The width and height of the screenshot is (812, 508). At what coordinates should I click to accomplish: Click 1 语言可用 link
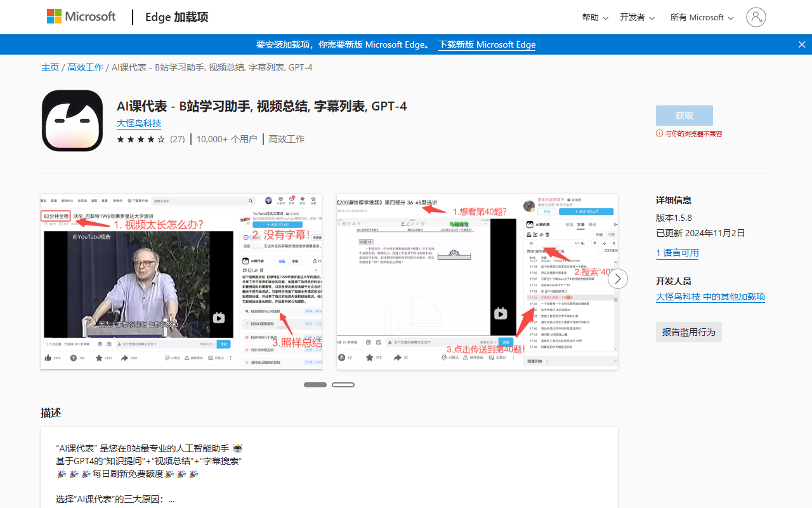(678, 253)
